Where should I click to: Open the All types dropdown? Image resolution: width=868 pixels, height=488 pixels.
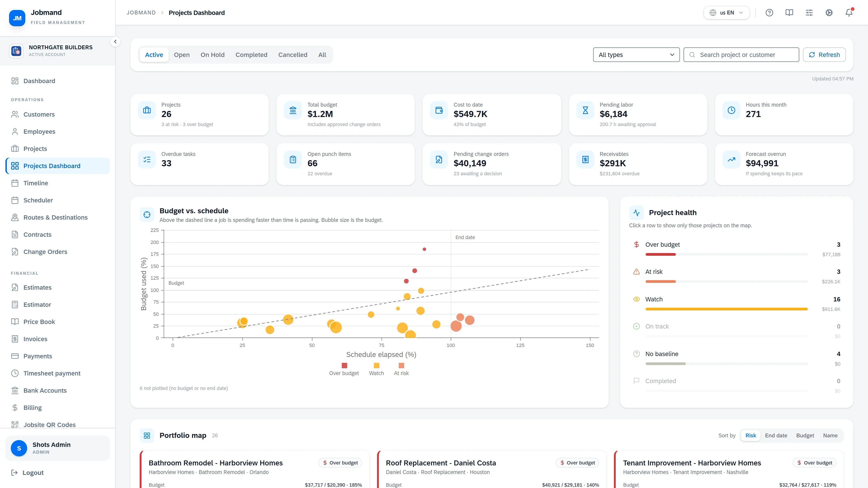pyautogui.click(x=636, y=54)
